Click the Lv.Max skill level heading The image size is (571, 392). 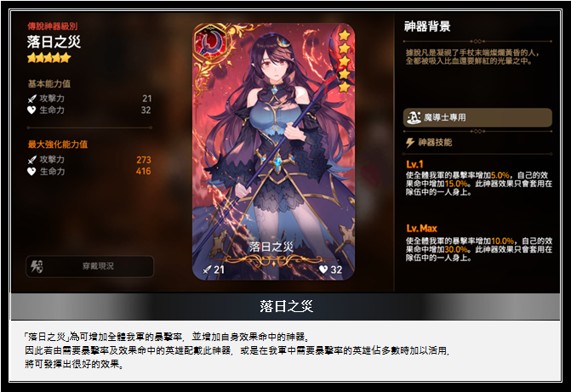(x=422, y=229)
